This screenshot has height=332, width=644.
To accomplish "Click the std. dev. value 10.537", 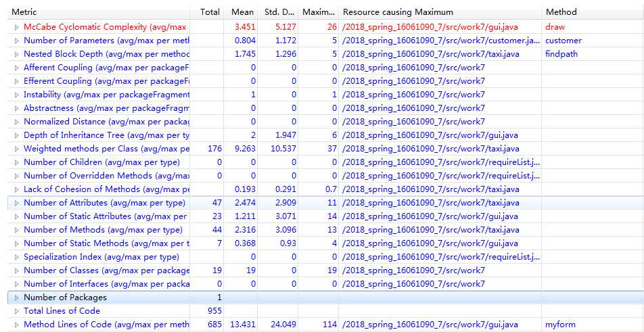I will click(x=283, y=149).
